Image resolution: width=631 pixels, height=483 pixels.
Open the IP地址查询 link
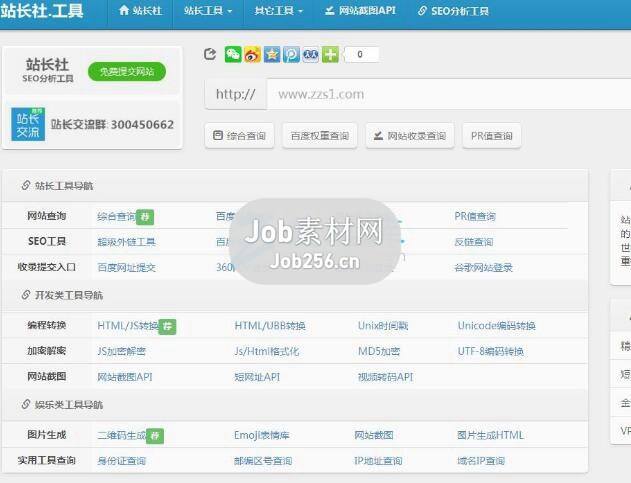pyautogui.click(x=378, y=461)
